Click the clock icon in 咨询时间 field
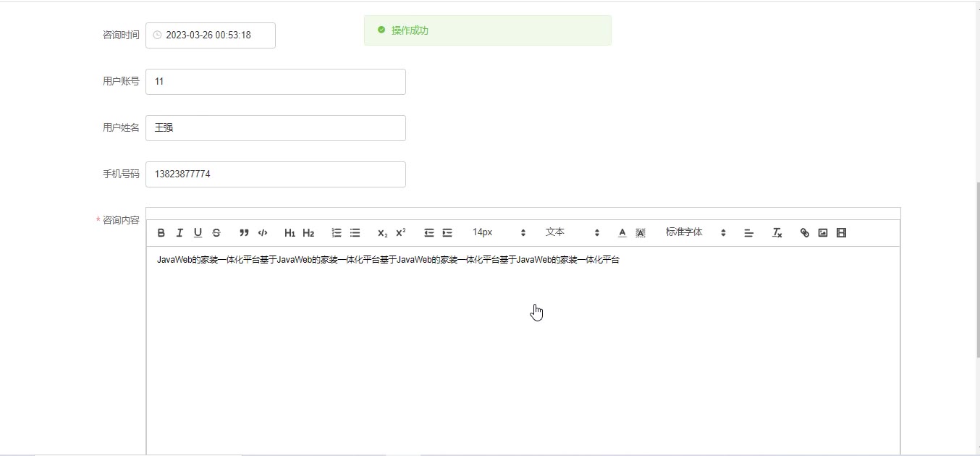The image size is (980, 456). (157, 35)
